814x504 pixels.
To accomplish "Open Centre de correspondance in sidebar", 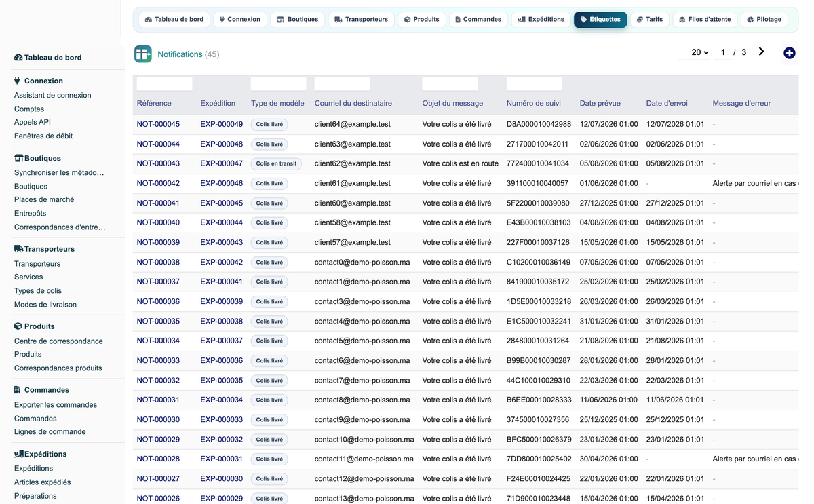I will point(58,341).
